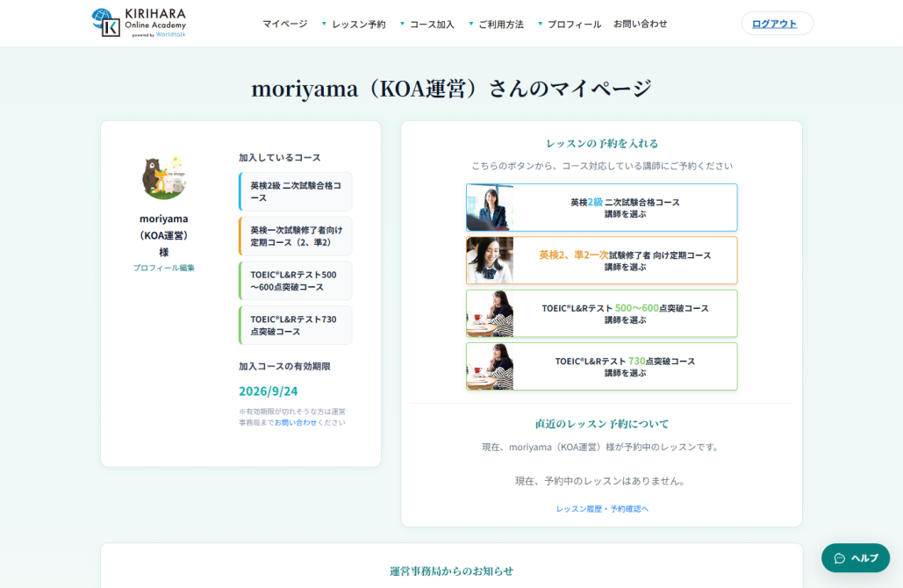Viewport: 903px width, 588px height.
Task: Choose teacher for TOEIC 730点突破コース banner
Action: coord(602,366)
